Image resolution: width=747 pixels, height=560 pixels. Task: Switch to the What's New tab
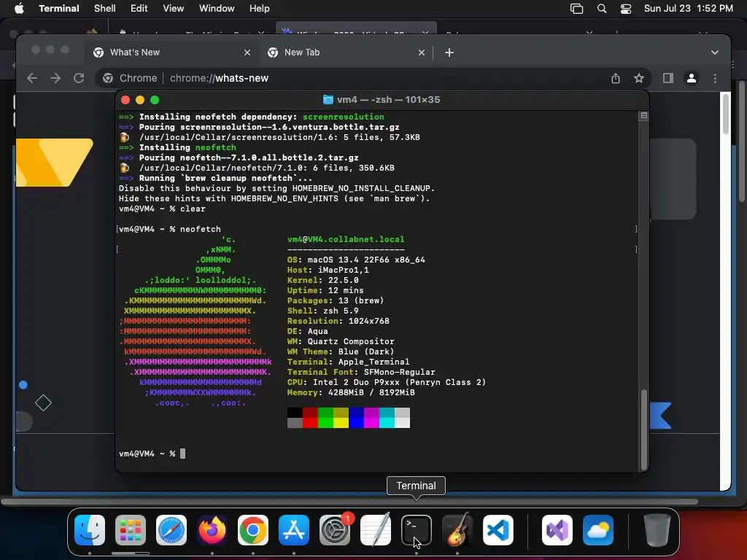171,52
